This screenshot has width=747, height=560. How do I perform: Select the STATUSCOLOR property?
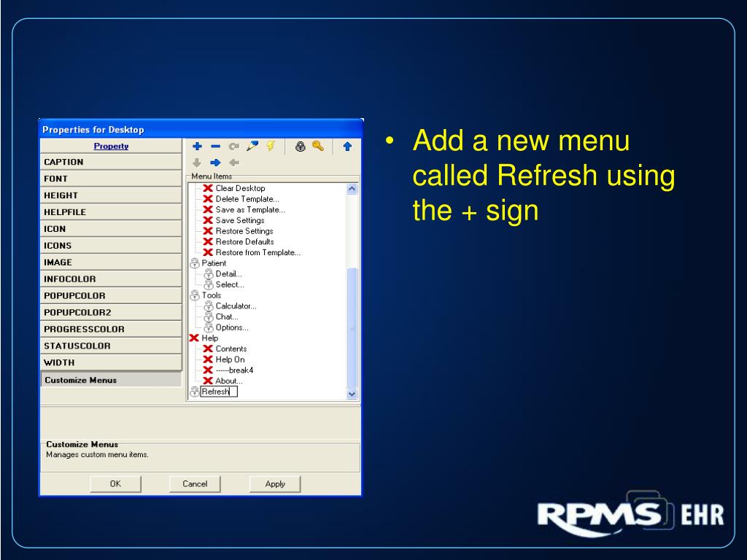pyautogui.click(x=111, y=346)
